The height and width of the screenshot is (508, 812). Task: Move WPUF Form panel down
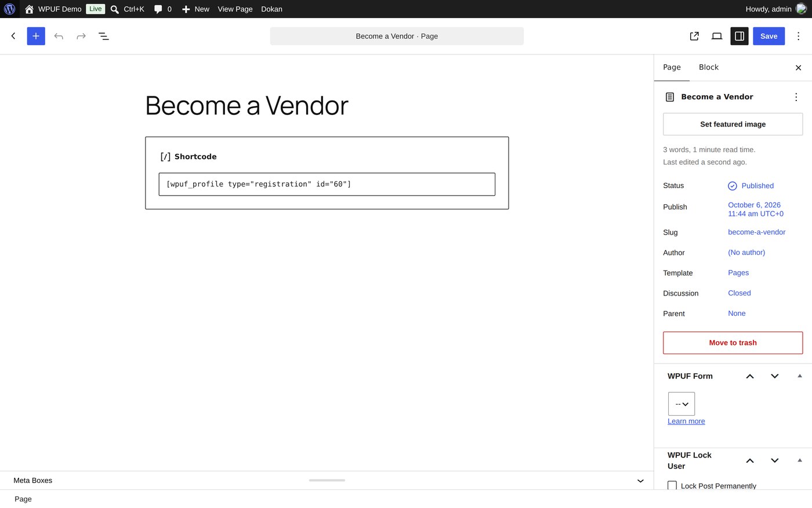tap(774, 376)
